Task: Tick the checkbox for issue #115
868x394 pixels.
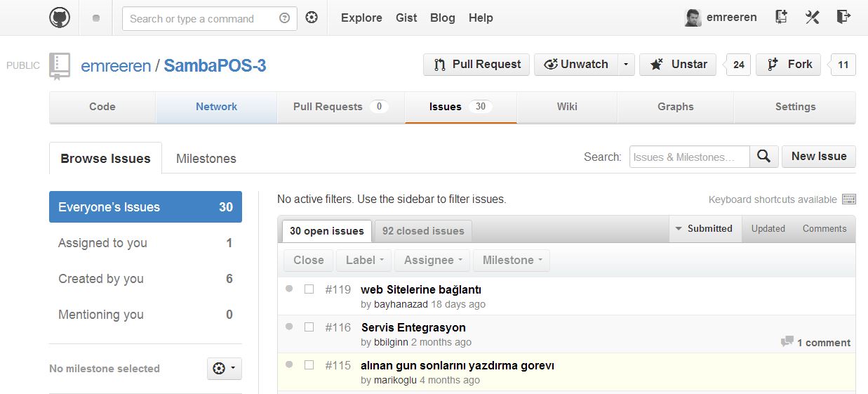Action: (x=309, y=365)
